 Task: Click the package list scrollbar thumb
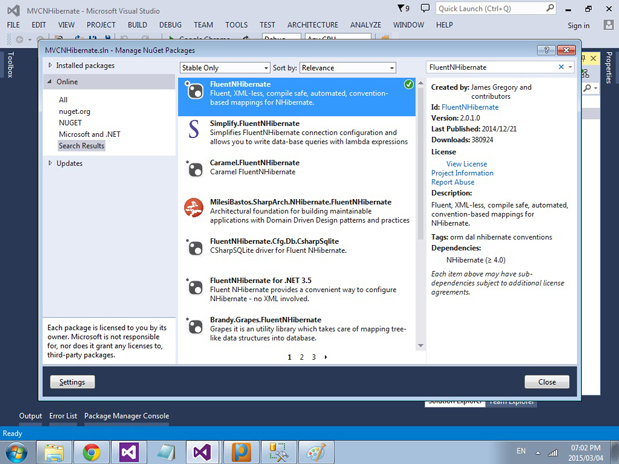(x=420, y=164)
